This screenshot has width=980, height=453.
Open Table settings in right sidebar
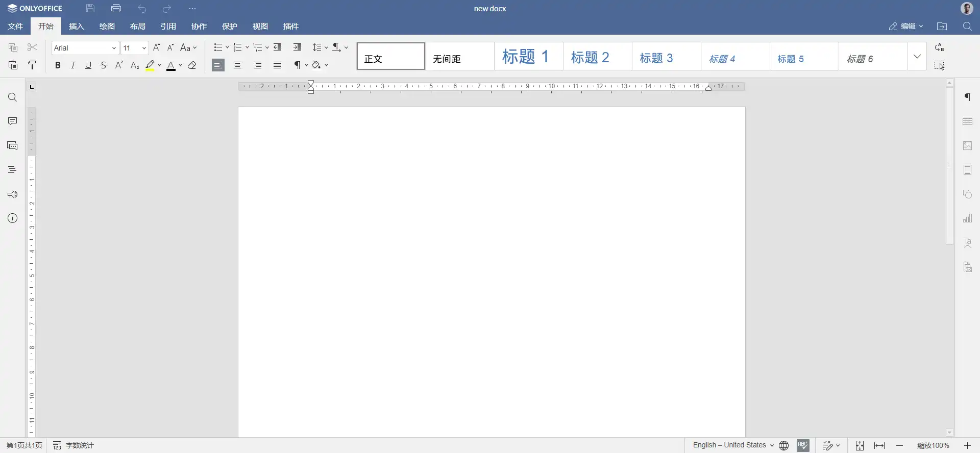pos(967,121)
